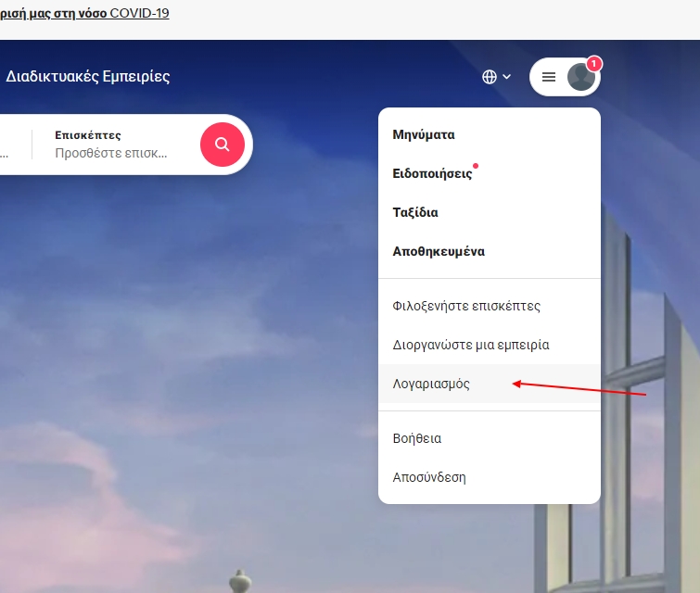This screenshot has width=700, height=593.
Task: Click the Επισκέπτες guests field
Action: (111, 145)
